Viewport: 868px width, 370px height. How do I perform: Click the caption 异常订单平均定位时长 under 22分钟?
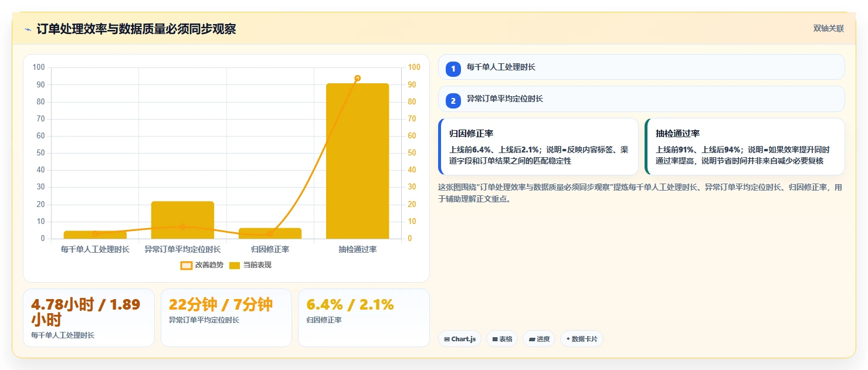pyautogui.click(x=204, y=320)
